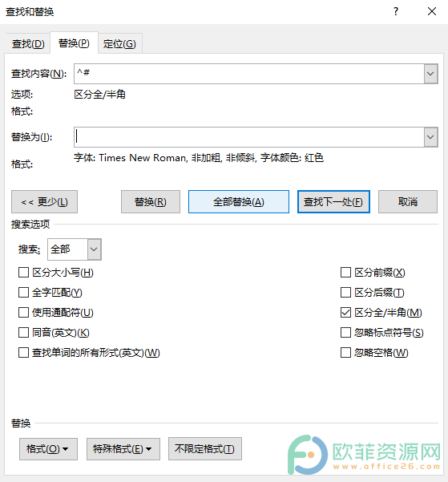Select the 替换(P) tab
Image resolution: width=448 pixels, height=482 pixels.
point(74,43)
